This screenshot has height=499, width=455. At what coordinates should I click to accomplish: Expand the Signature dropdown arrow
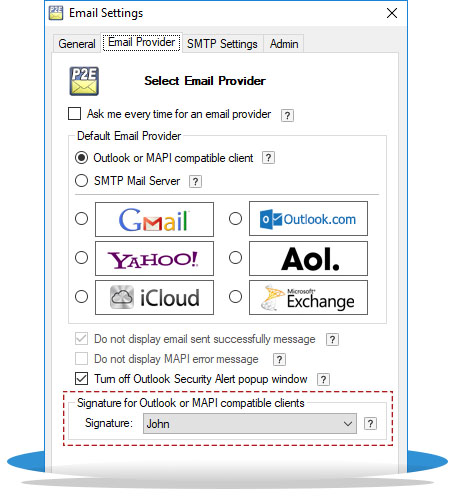pos(348,424)
